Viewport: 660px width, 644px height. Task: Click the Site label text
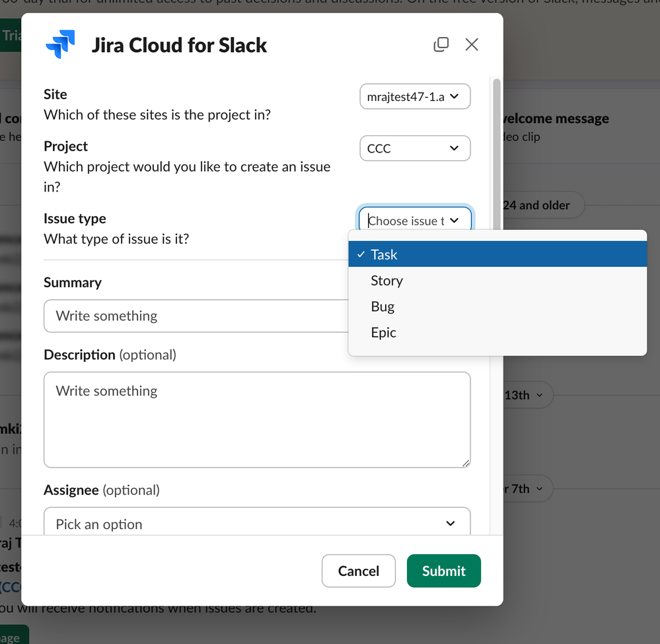pos(55,94)
